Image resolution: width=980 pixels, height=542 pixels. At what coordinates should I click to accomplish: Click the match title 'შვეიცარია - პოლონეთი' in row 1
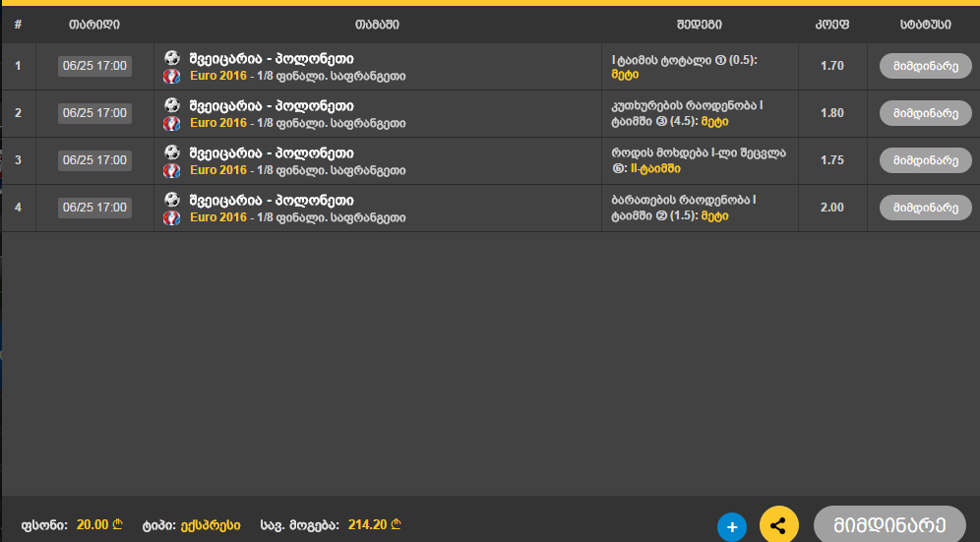pos(272,59)
